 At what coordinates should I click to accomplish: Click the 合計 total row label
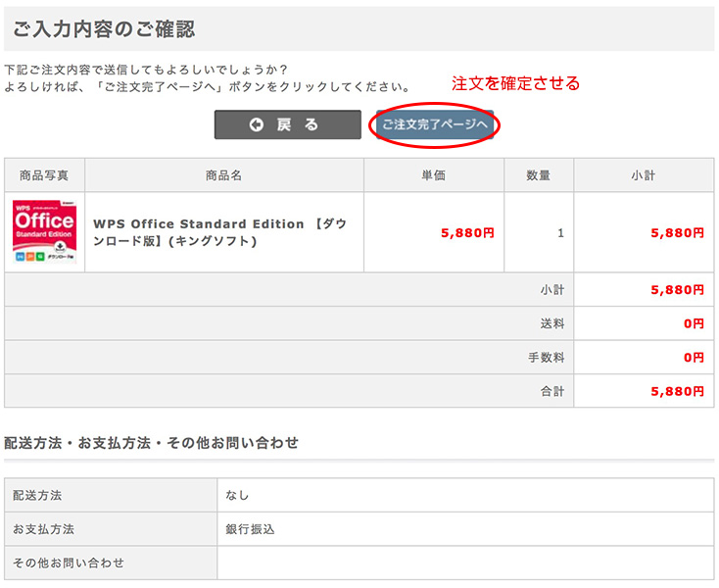[552, 391]
